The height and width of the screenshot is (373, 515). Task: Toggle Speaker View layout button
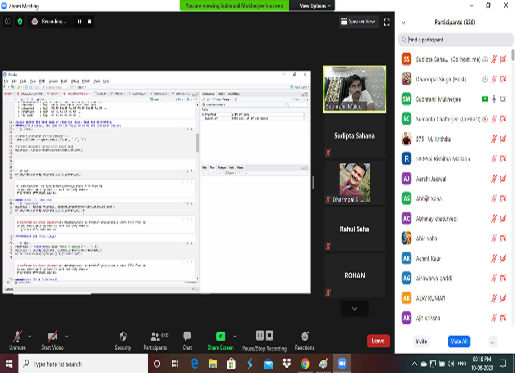(358, 22)
